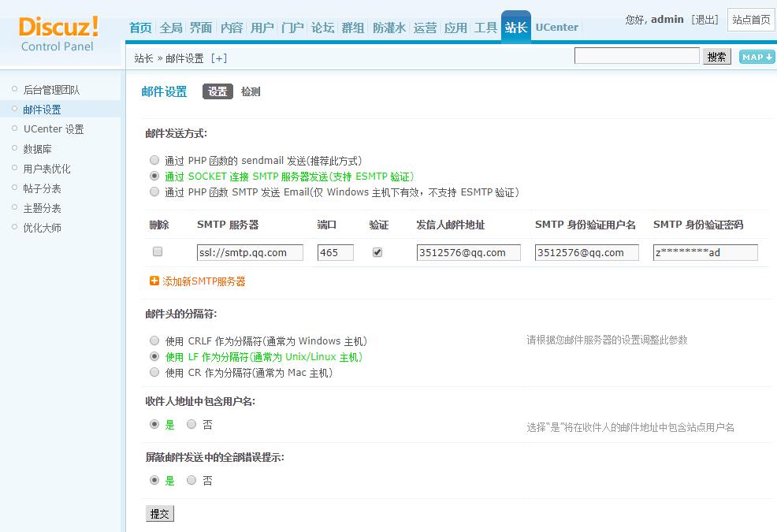Select 否 for 收件人地址中包含用户名
This screenshot has height=532, width=777.
coord(191,424)
